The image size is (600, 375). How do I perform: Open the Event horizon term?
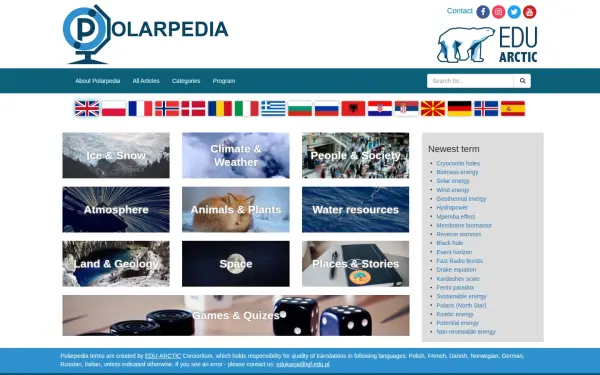click(x=454, y=252)
